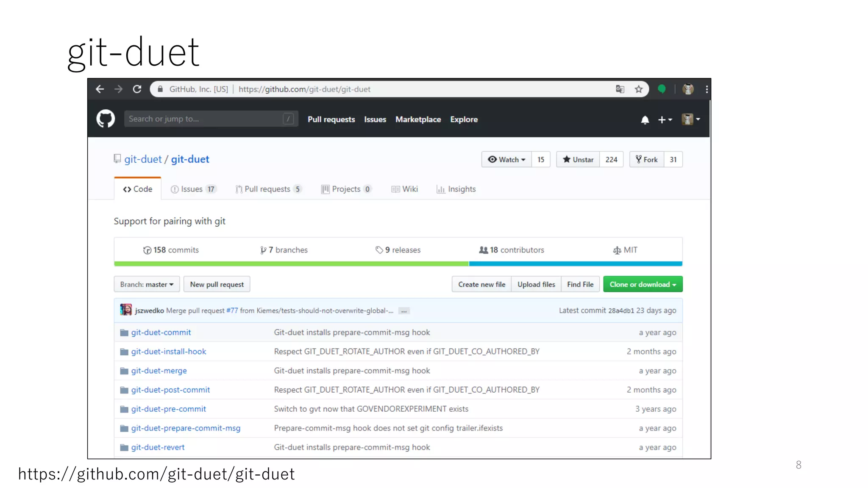Open notifications bell icon
The image size is (868, 488).
point(645,120)
